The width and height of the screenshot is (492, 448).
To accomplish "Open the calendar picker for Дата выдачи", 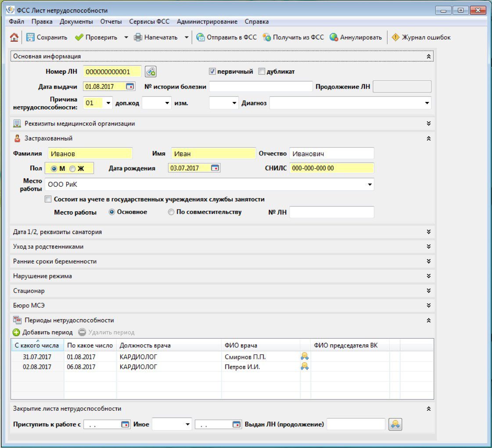I will pyautogui.click(x=130, y=87).
